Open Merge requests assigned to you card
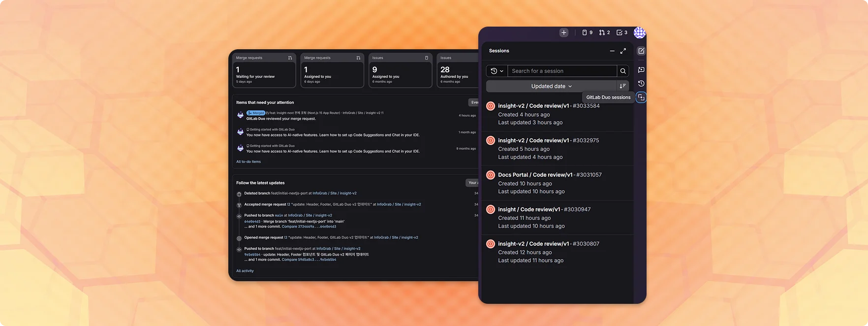 332,70
